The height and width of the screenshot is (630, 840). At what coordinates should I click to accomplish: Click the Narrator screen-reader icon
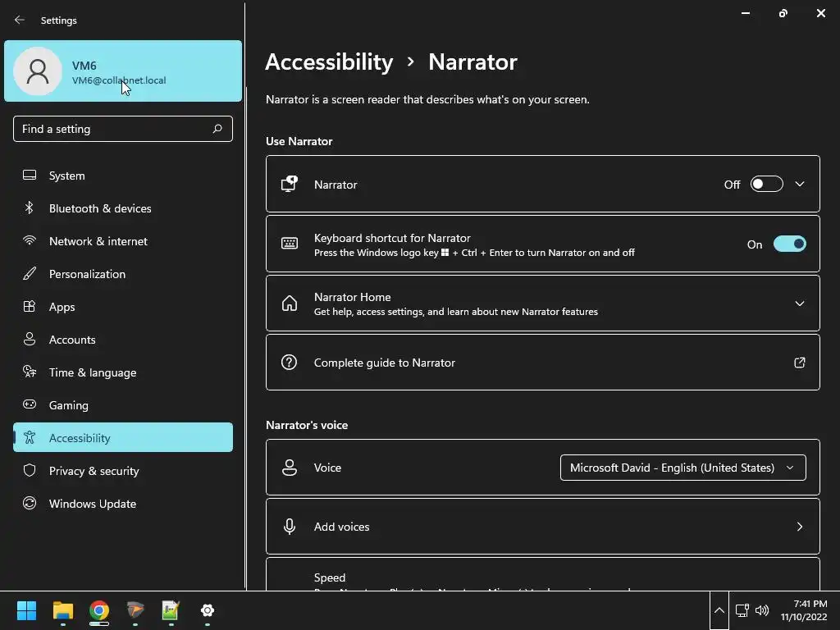[290, 184]
